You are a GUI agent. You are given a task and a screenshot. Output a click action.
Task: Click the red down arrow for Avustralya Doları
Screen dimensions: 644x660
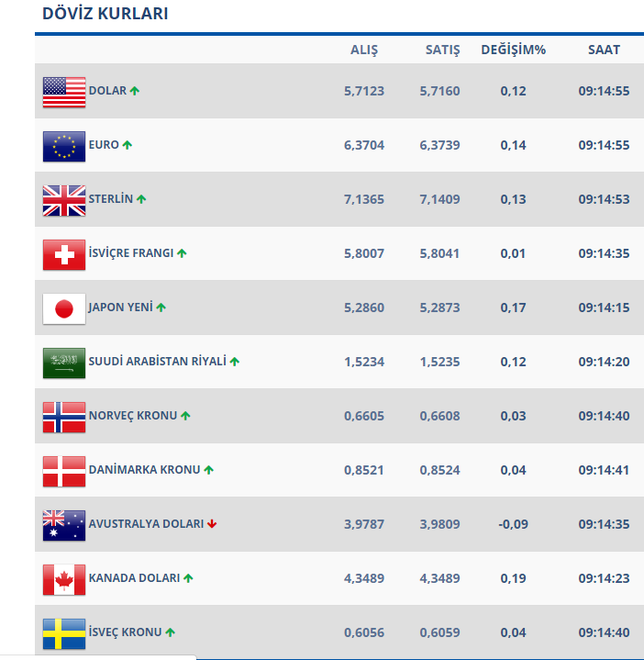pyautogui.click(x=212, y=524)
